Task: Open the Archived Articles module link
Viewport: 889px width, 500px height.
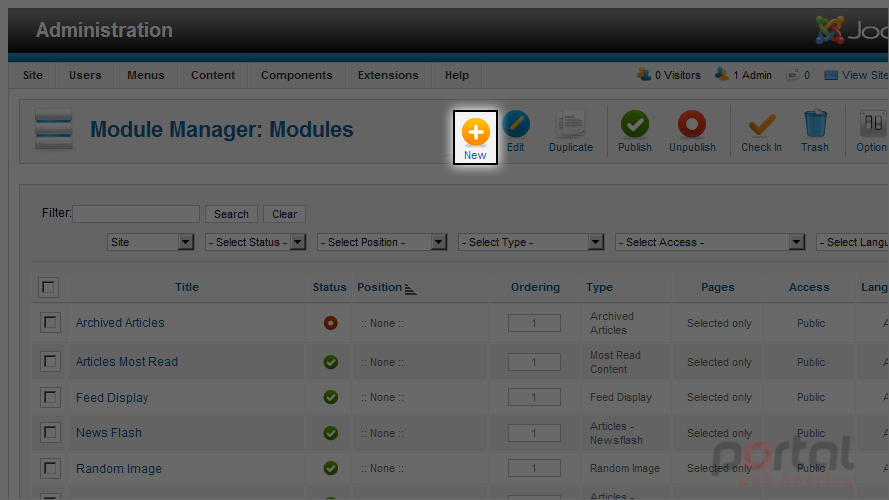Action: (120, 323)
